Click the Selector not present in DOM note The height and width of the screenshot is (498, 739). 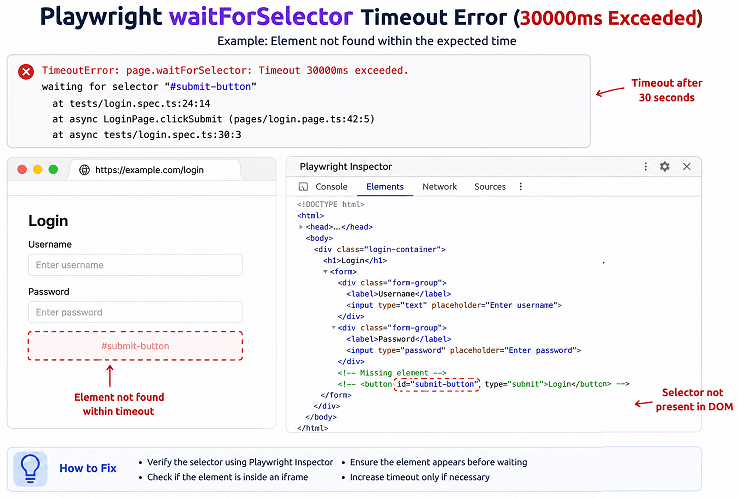[694, 400]
